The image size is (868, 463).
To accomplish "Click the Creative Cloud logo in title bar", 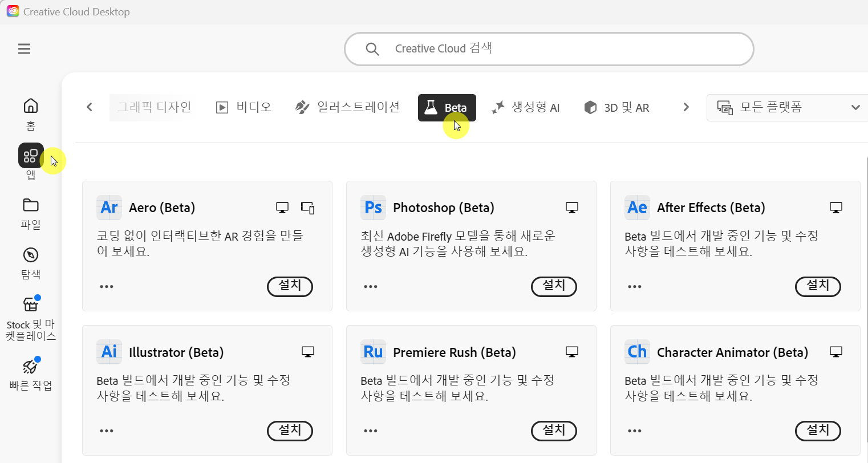I will click(x=13, y=11).
